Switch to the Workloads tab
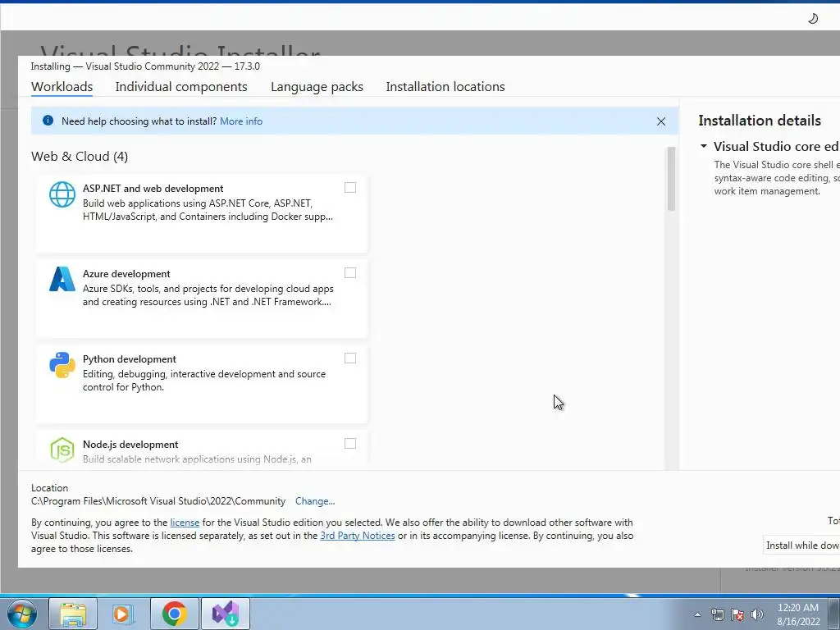Image resolution: width=840 pixels, height=630 pixels. (x=62, y=87)
